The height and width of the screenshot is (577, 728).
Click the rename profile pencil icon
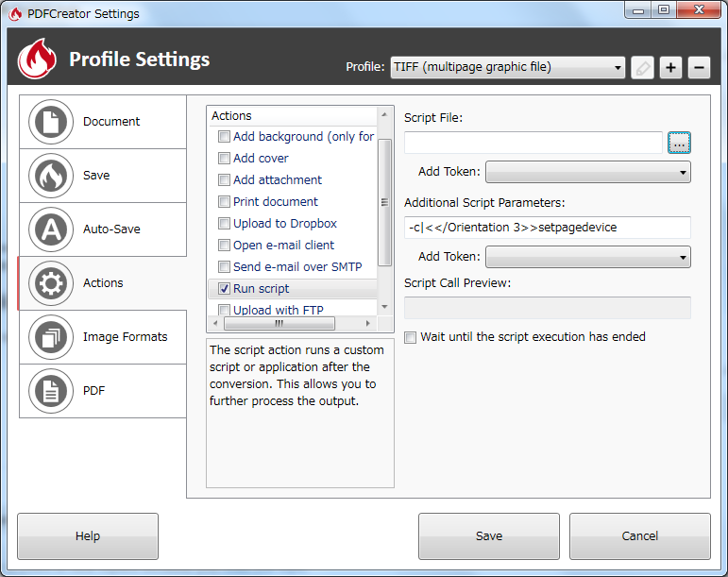(643, 68)
